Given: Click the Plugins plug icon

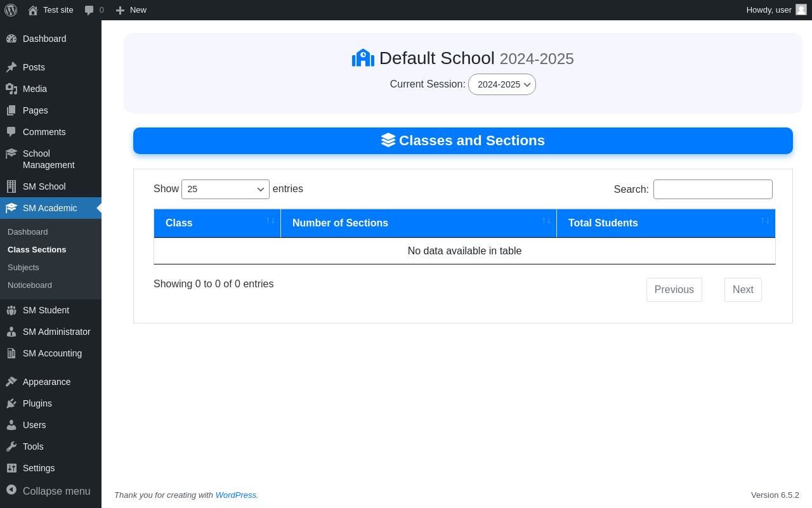Looking at the screenshot, I should coord(11,403).
